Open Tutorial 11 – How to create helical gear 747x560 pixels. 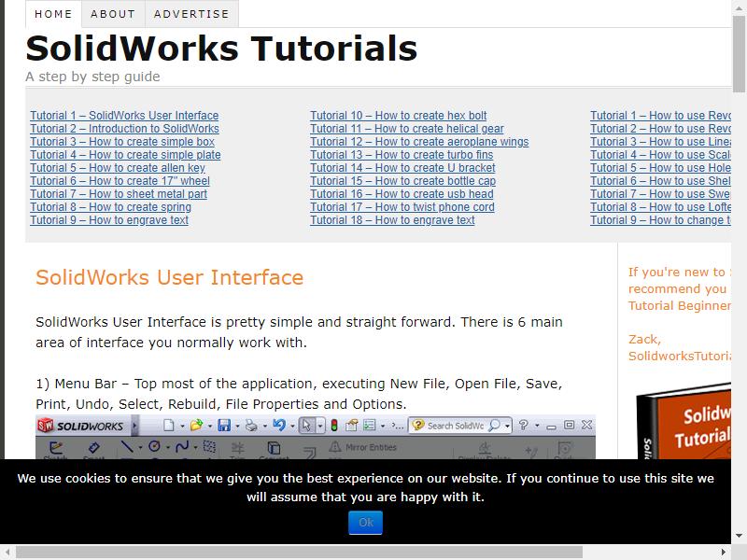click(407, 129)
